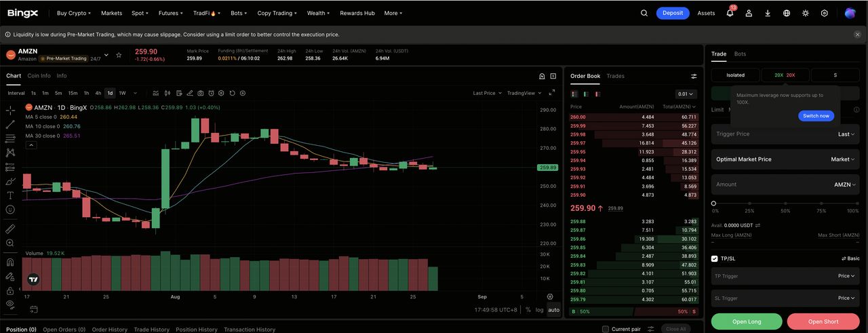The height and width of the screenshot is (333, 868).
Task: Check the Current pair checkbox
Action: pos(606,329)
